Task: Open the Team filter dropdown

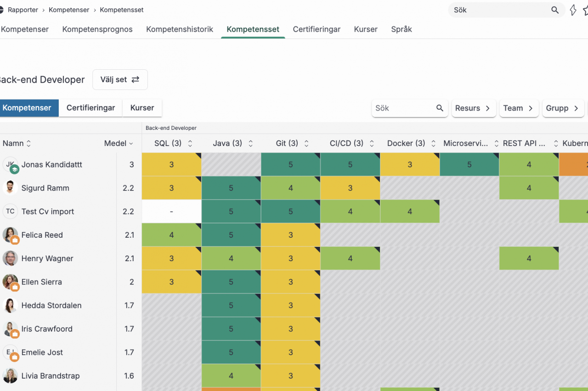Action: click(x=518, y=108)
